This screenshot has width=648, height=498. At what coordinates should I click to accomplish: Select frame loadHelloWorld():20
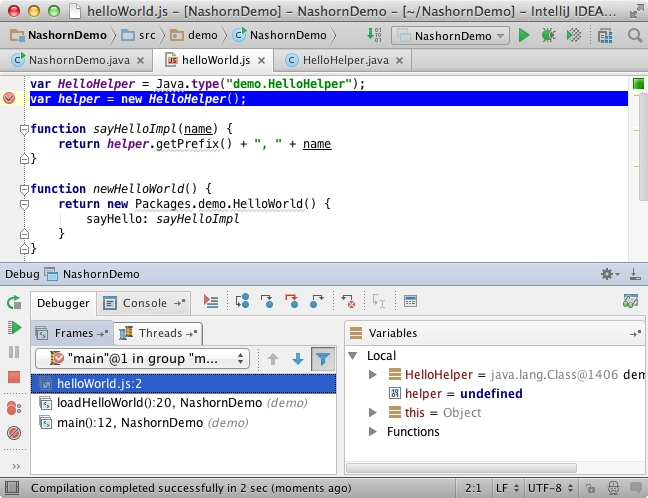[x=183, y=403]
